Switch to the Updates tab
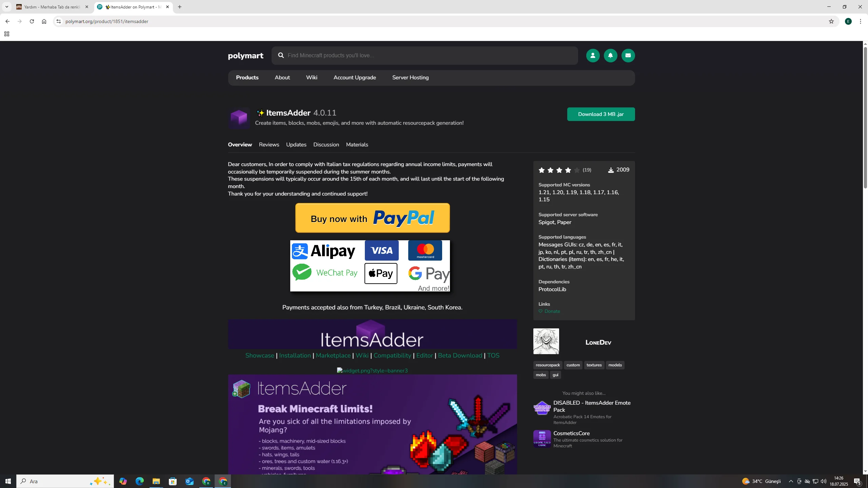 pyautogui.click(x=296, y=145)
